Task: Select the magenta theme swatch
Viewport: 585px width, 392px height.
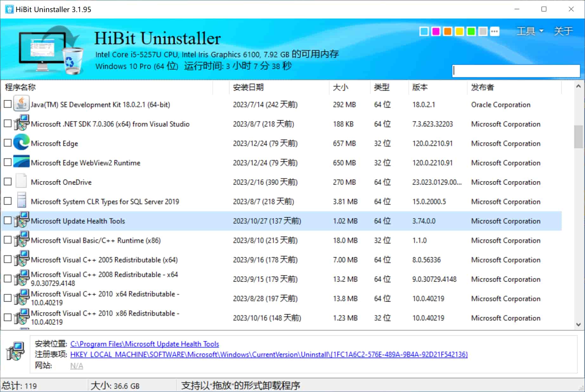Action: (x=436, y=31)
